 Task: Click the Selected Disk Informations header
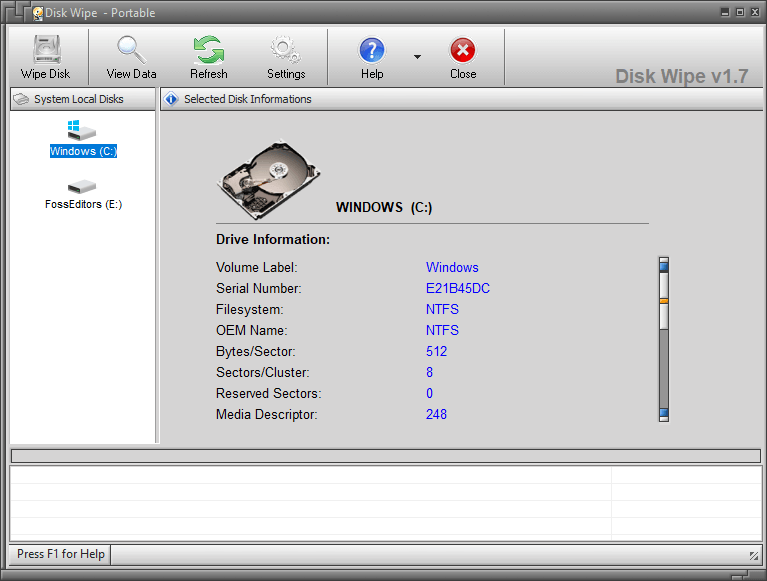247,99
